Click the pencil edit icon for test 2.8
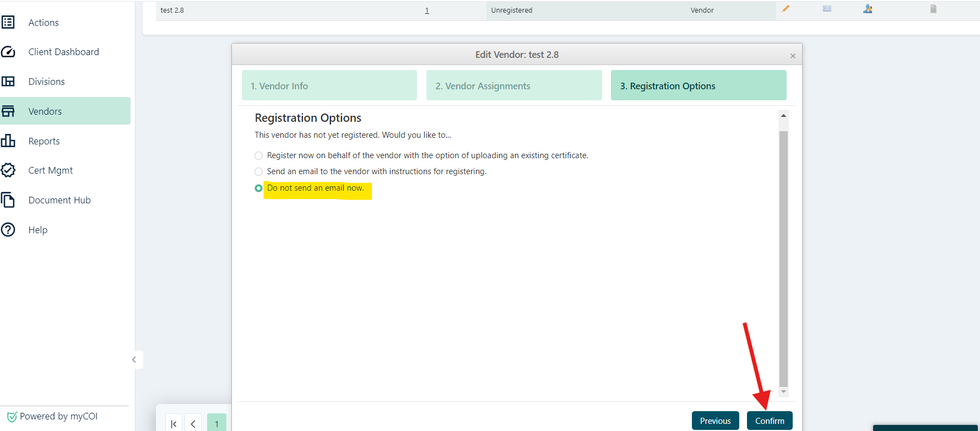980x431 pixels. tap(786, 9)
